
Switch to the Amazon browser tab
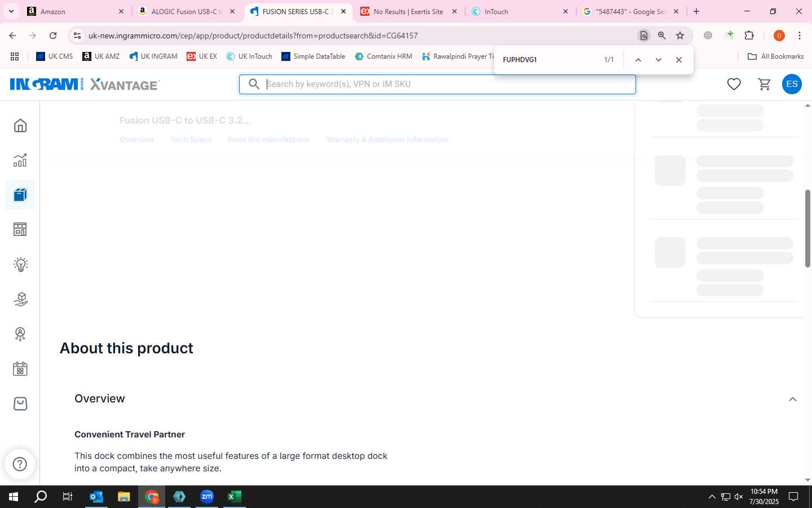tap(76, 11)
